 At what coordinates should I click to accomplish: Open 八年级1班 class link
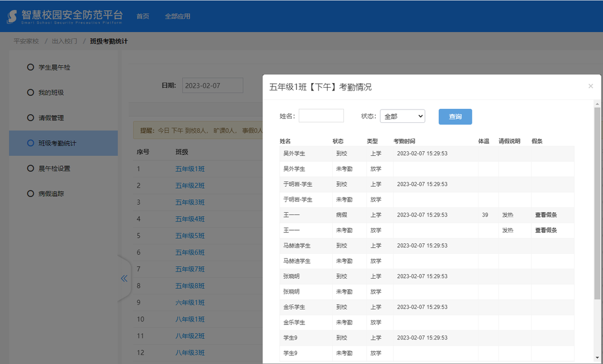point(190,319)
